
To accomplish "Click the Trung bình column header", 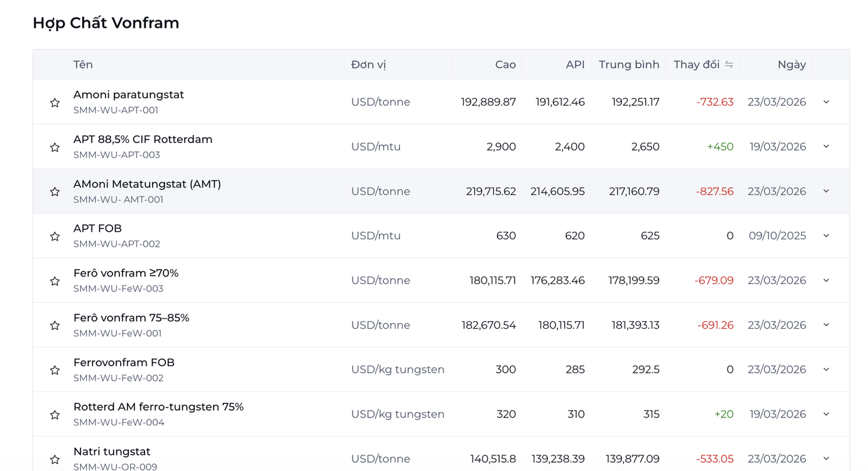I will pos(629,64).
